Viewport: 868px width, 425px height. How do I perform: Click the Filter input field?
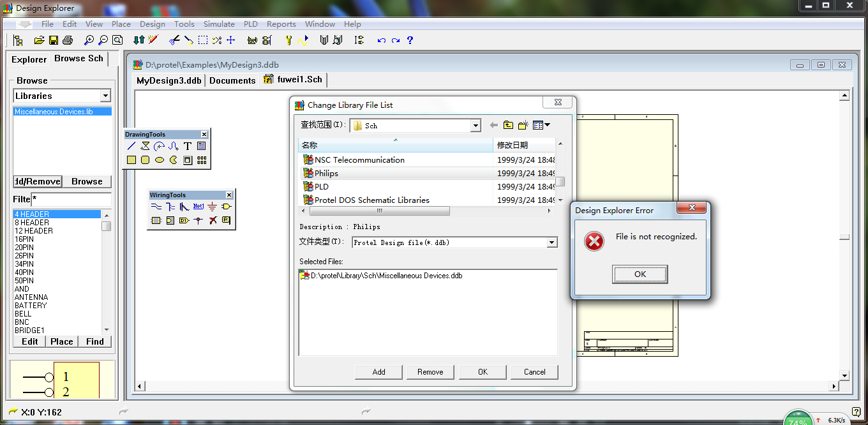(71, 200)
